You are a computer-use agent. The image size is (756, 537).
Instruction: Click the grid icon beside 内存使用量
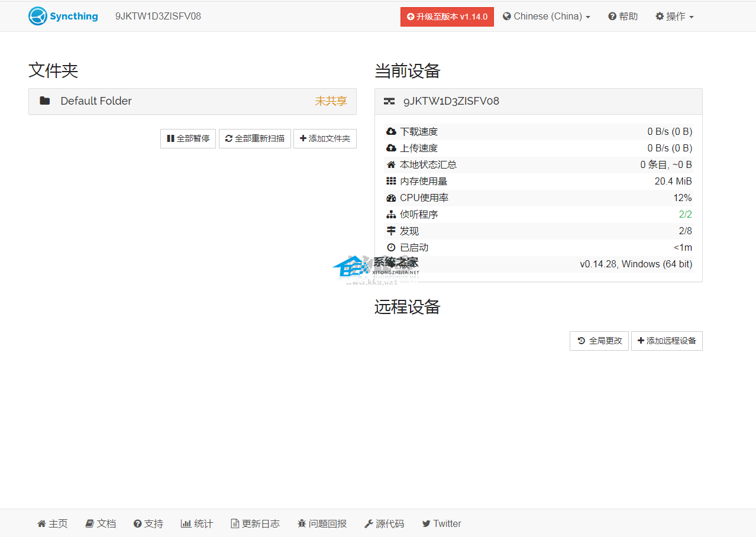(x=391, y=181)
